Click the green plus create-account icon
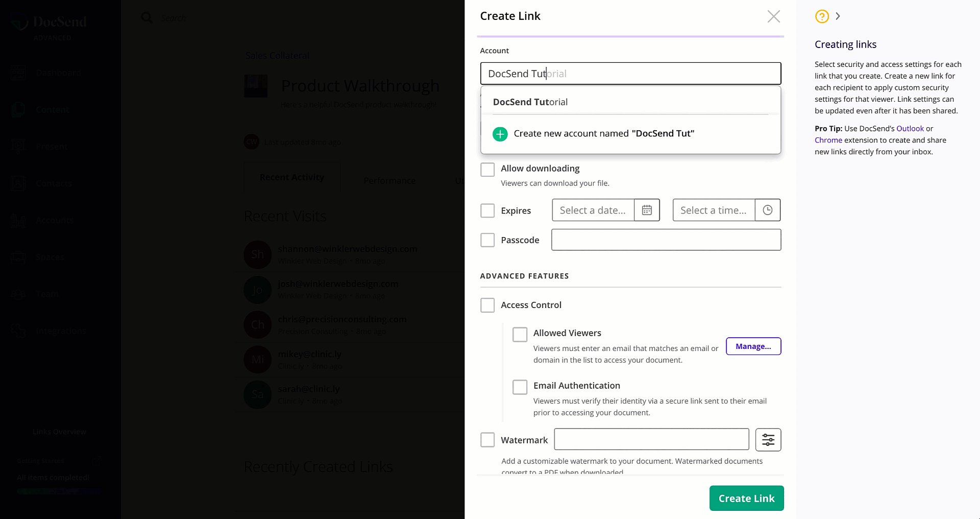Image resolution: width=980 pixels, height=519 pixels. 500,134
